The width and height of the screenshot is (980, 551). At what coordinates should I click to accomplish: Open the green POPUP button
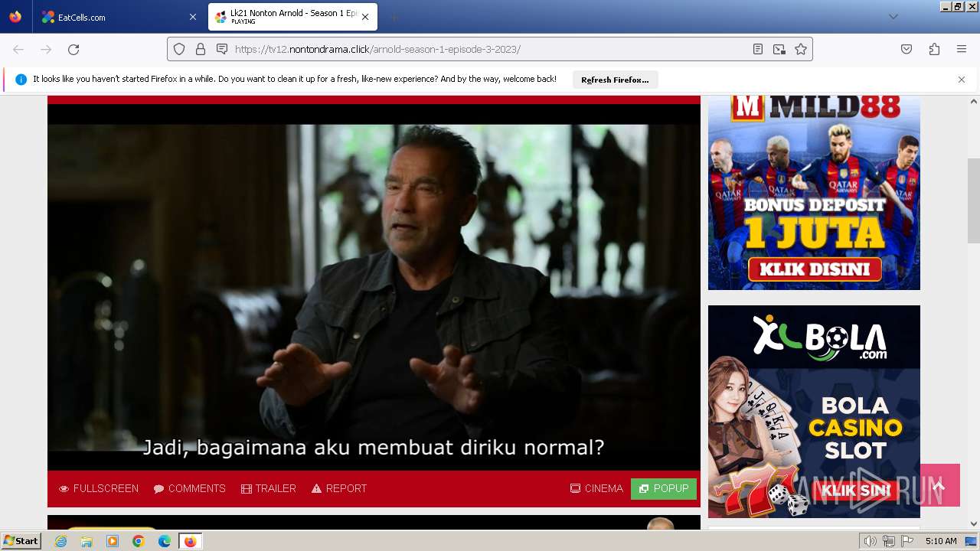click(664, 488)
